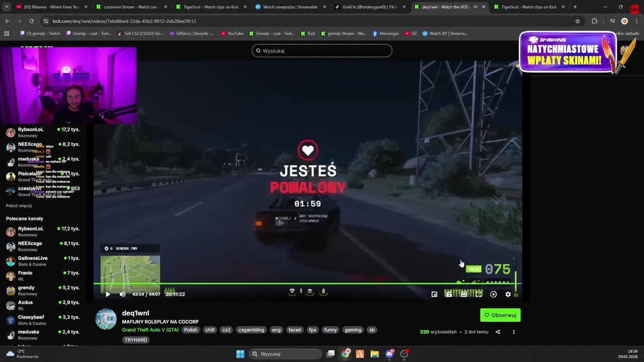The width and height of the screenshot is (644, 362).
Task: Select the chill tag
Action: [x=210, y=330]
